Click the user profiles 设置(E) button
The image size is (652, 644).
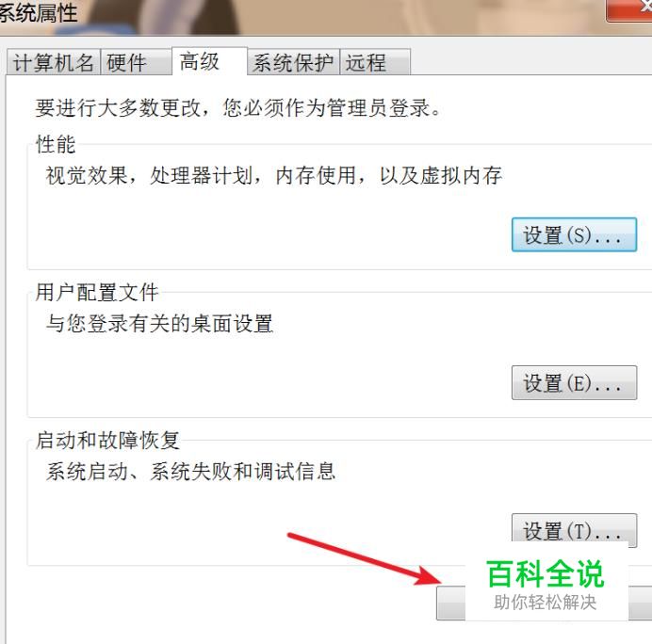[x=574, y=382]
